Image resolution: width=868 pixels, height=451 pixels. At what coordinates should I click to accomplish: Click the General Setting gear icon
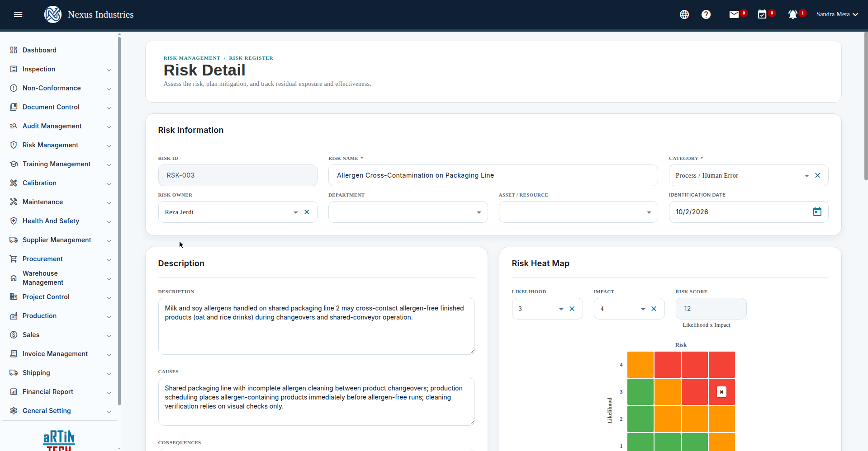point(14,411)
